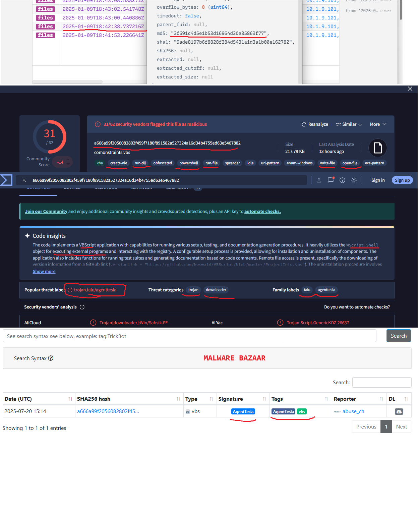Click the vbs file type icon in table
Screen dimensions: 420x510
188,411
